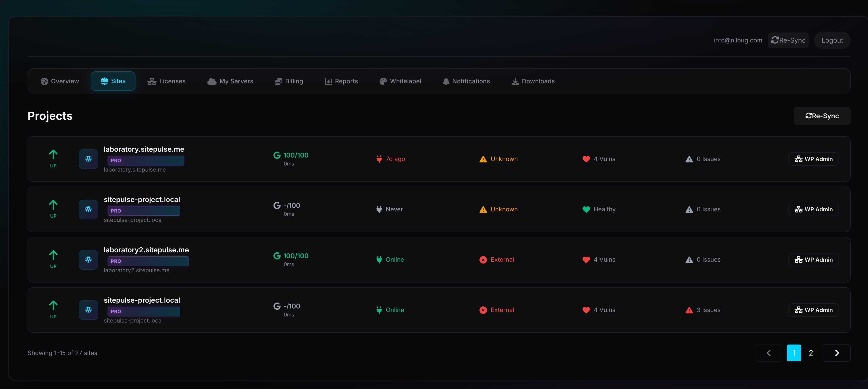Click PRO badge under laboratory2.sitepulse.me
Viewport: 868px width, 389px height.
pos(148,261)
